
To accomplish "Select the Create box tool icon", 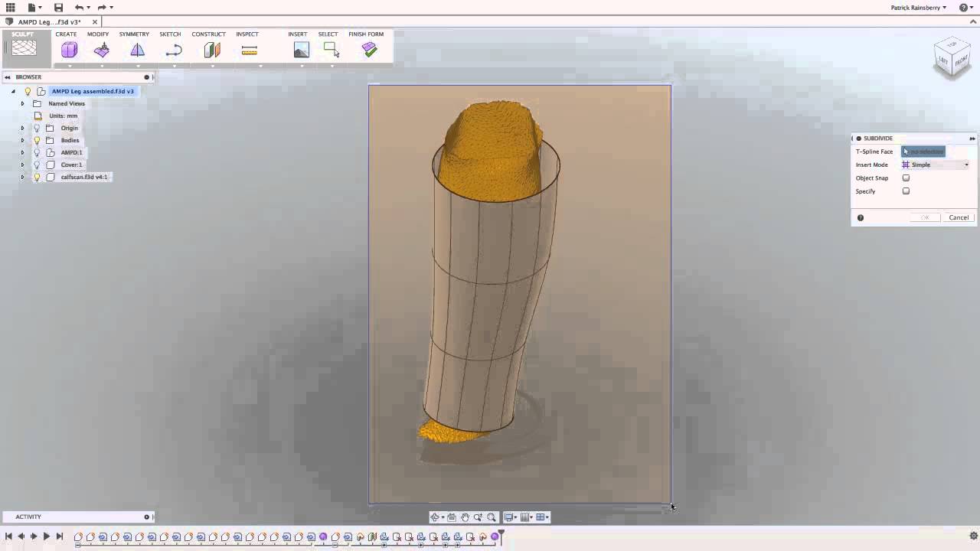I will (69, 50).
